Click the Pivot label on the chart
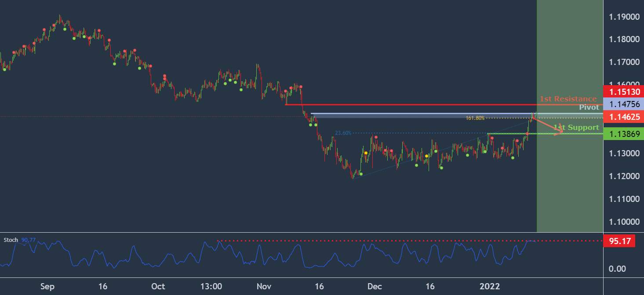Viewport: 644px width, 295px height. coord(589,107)
